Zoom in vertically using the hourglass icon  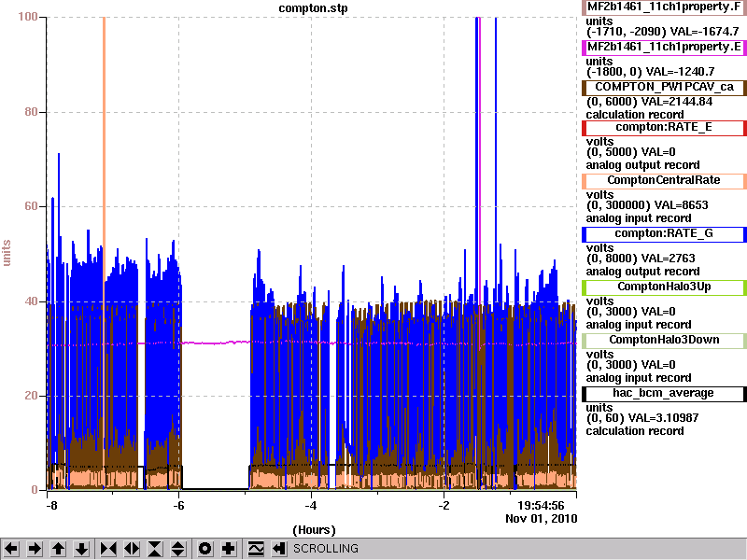[x=155, y=549]
